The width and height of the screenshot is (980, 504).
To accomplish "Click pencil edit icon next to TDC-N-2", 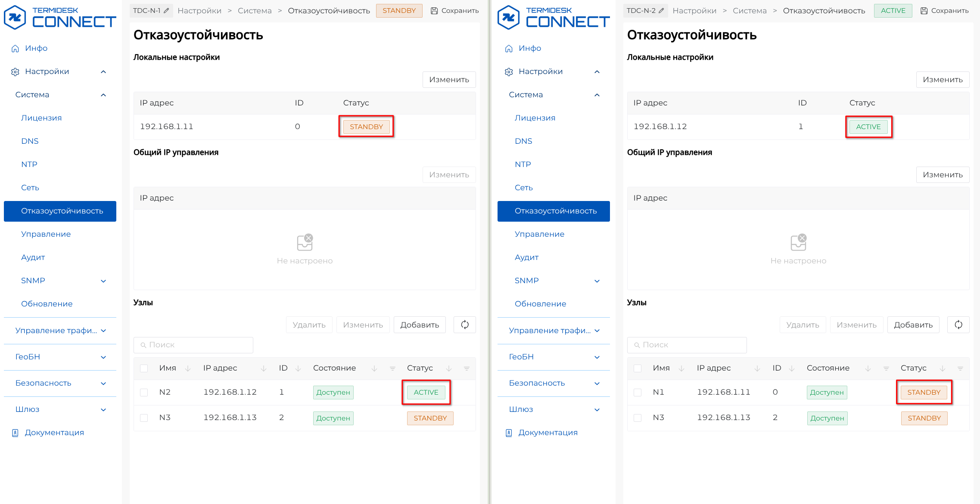I will click(661, 11).
